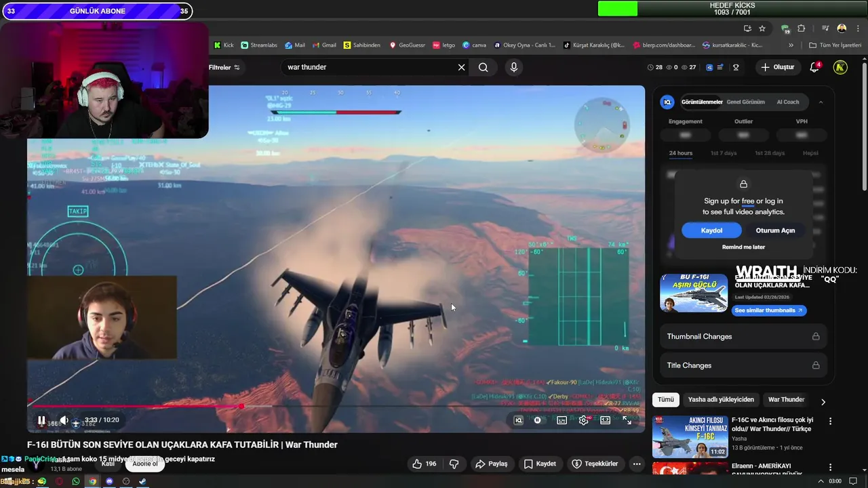Mute the video using the speaker icon
This screenshot has width=868, height=488.
click(64, 420)
